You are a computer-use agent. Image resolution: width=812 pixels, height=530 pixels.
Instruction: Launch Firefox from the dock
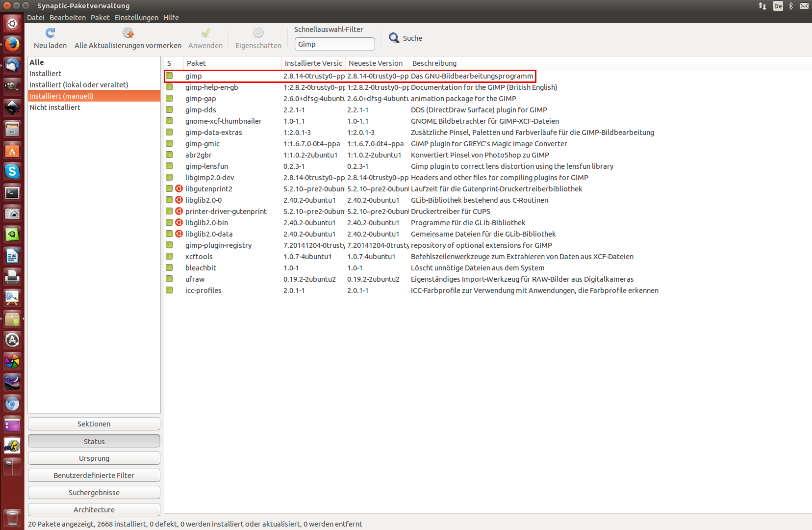[12, 44]
